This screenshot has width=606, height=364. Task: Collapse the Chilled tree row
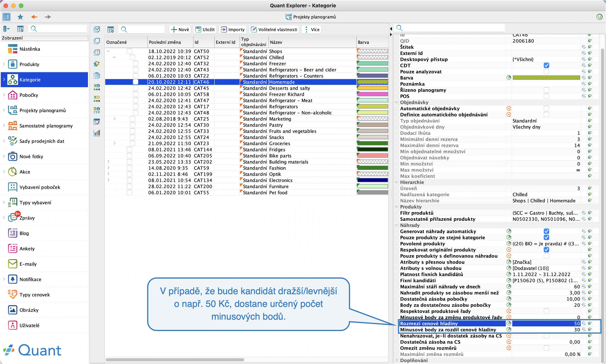[x=114, y=57]
